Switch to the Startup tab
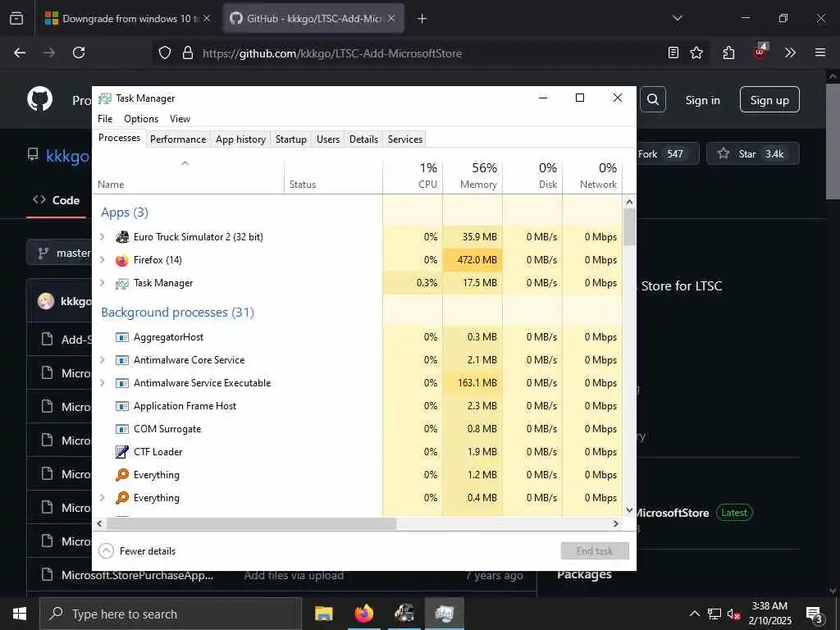This screenshot has height=630, width=840. [x=291, y=139]
